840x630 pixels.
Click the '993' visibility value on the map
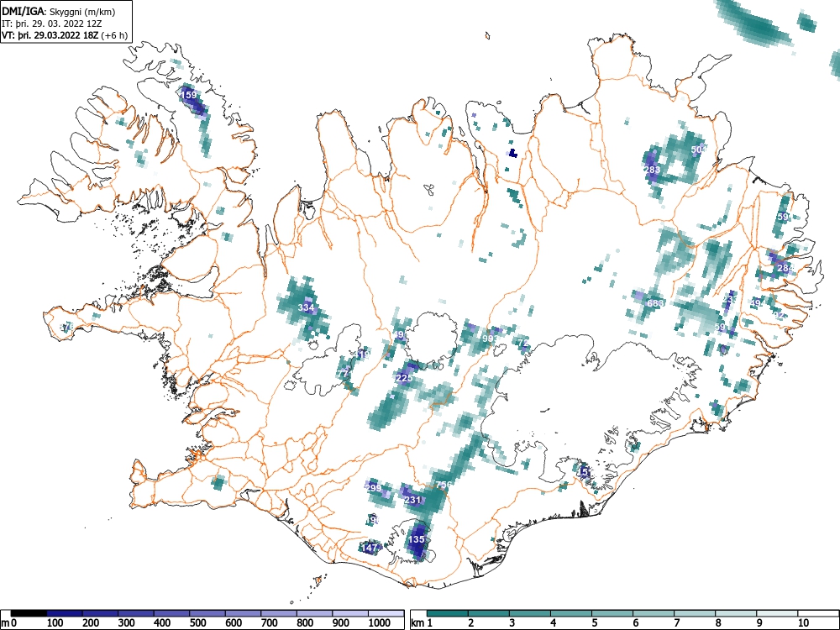point(490,339)
